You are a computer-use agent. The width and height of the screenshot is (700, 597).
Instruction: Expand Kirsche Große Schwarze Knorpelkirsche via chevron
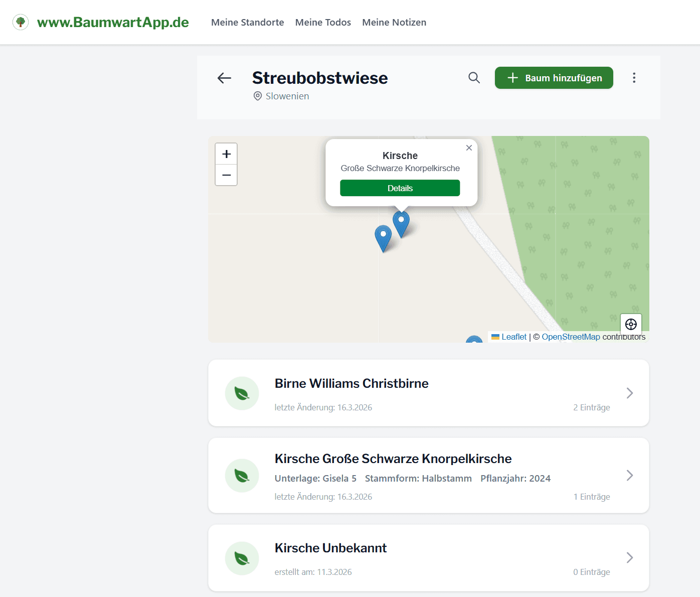630,476
